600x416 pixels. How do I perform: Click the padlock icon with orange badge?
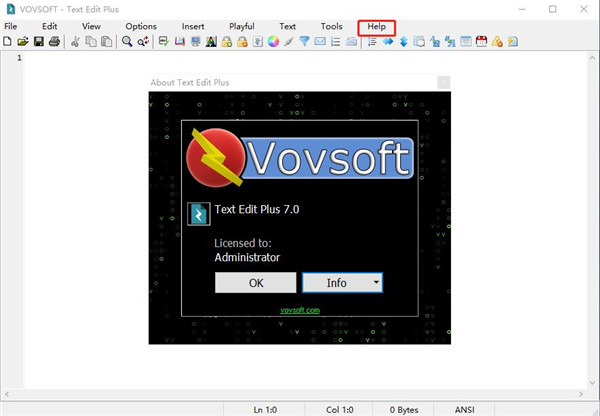(242, 41)
